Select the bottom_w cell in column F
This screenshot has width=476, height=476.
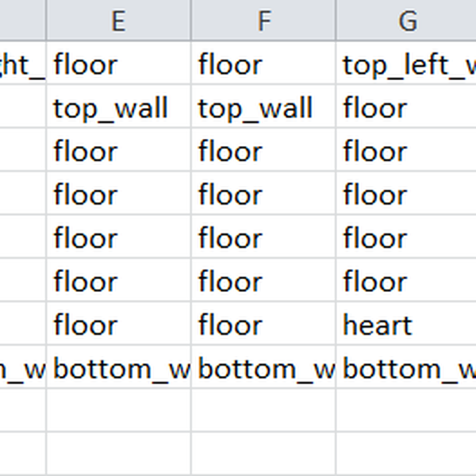(x=263, y=369)
